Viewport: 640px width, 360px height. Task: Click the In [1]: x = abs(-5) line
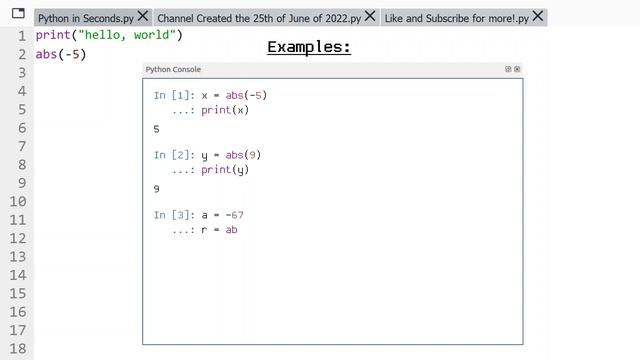point(210,95)
